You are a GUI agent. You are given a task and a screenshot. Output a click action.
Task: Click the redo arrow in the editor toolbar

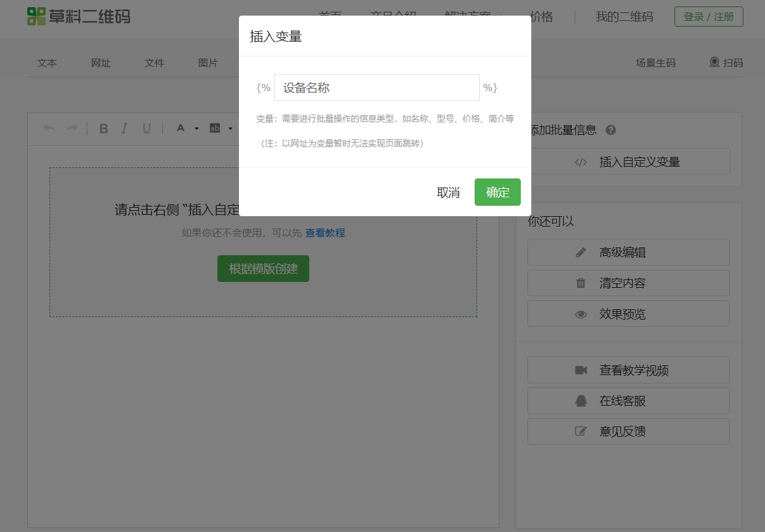coord(72,128)
